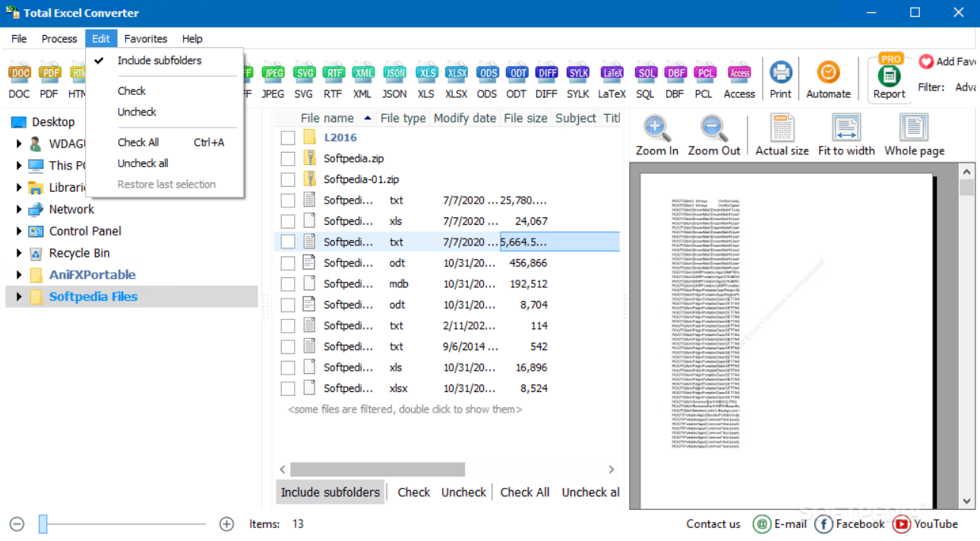This screenshot has width=980, height=541.
Task: Set preview to Actual size
Action: [x=782, y=136]
